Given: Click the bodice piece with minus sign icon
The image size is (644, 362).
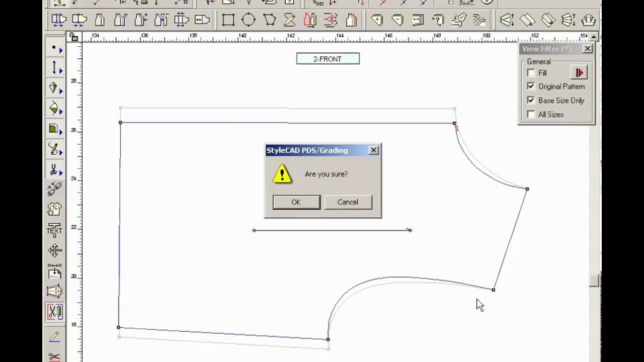Looking at the screenshot, I should 161,20.
